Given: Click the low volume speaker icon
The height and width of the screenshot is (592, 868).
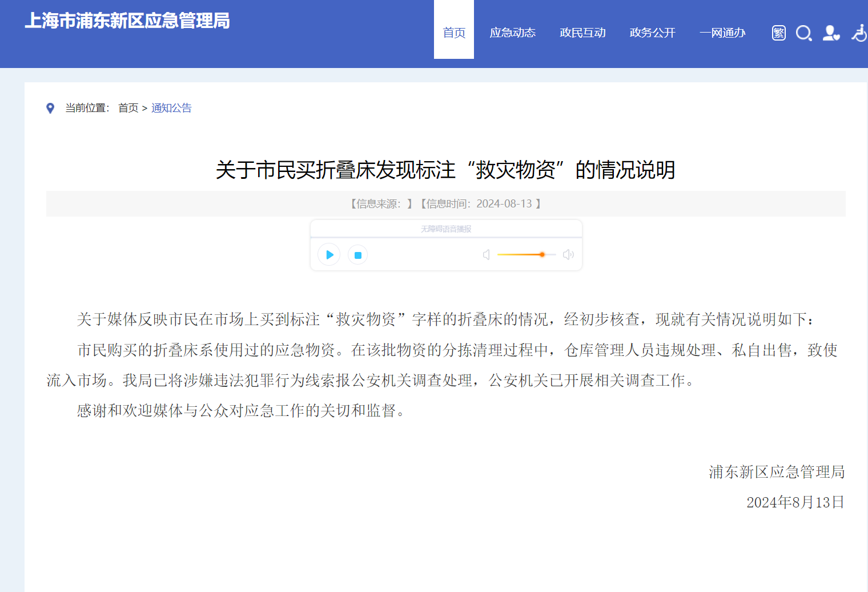Looking at the screenshot, I should (x=487, y=255).
